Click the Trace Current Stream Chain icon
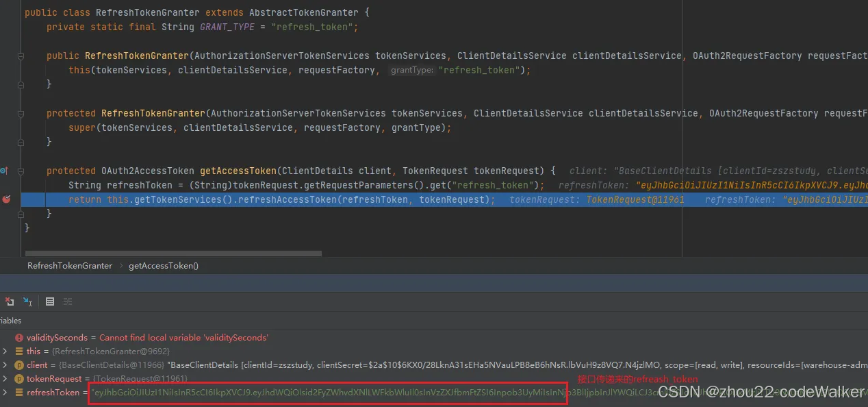 pyautogui.click(x=68, y=301)
